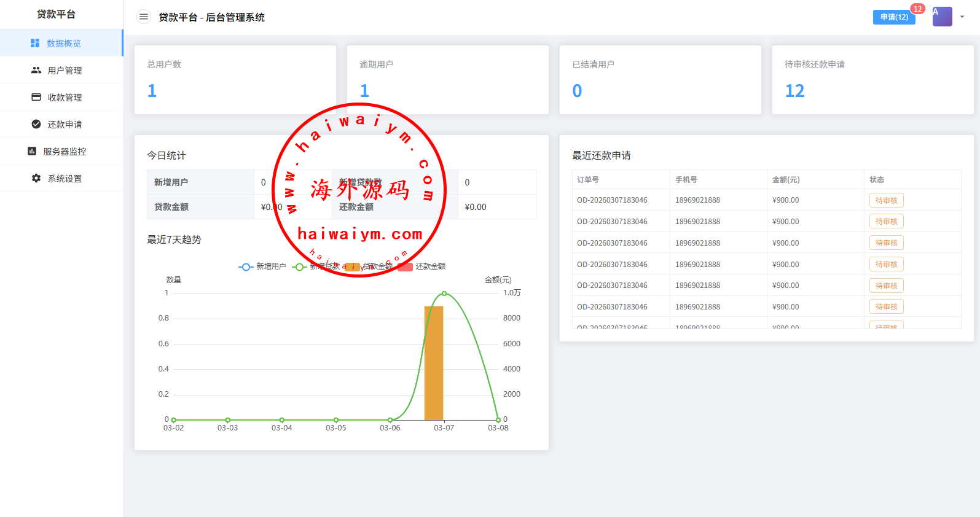Click the orange bar at 03-07
The width and height of the screenshot is (980, 517).
tap(434, 363)
